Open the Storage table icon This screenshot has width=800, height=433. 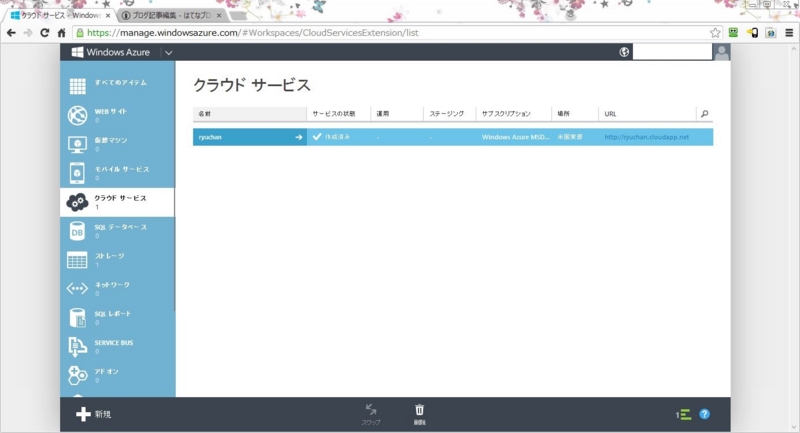coord(77,260)
